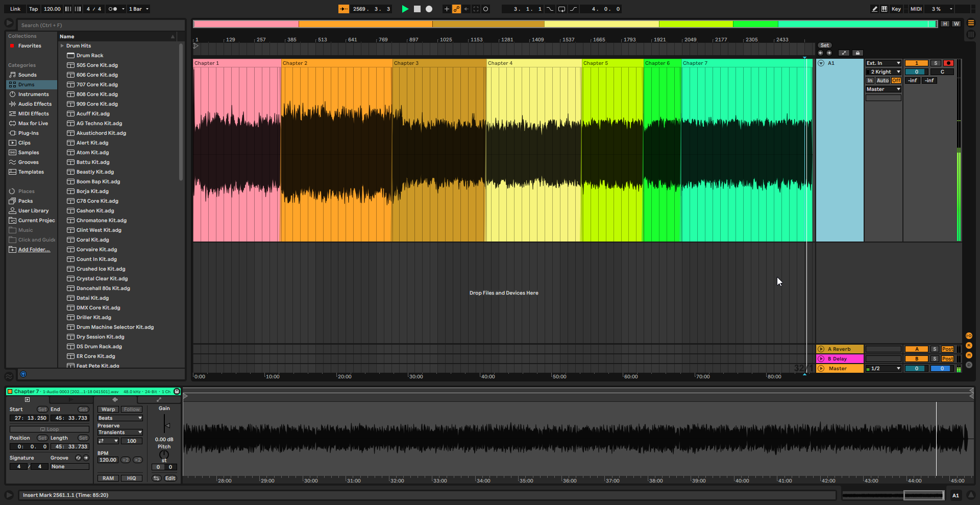
Task: Click the Reverse clip arrows button
Action: pyautogui.click(x=156, y=478)
